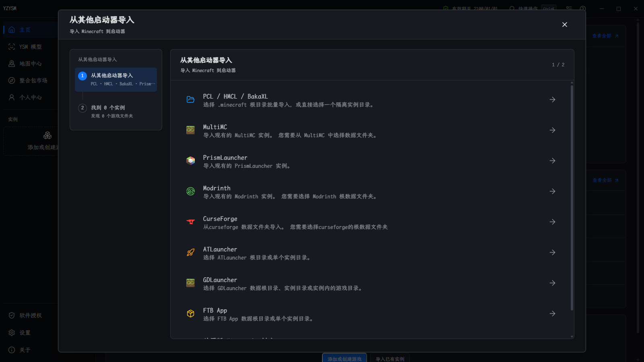Click the 1 / 2 page indicator
Screen dimensions: 644x362
coord(558,65)
